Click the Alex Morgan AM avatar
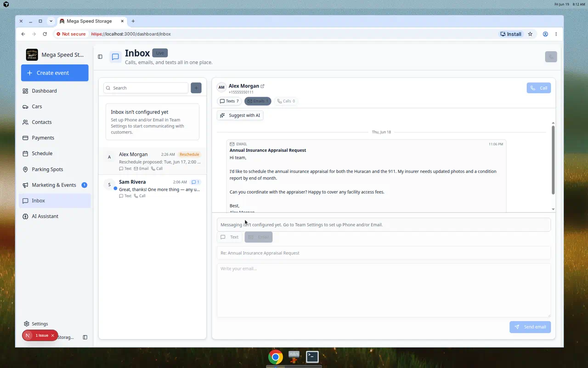 [221, 87]
